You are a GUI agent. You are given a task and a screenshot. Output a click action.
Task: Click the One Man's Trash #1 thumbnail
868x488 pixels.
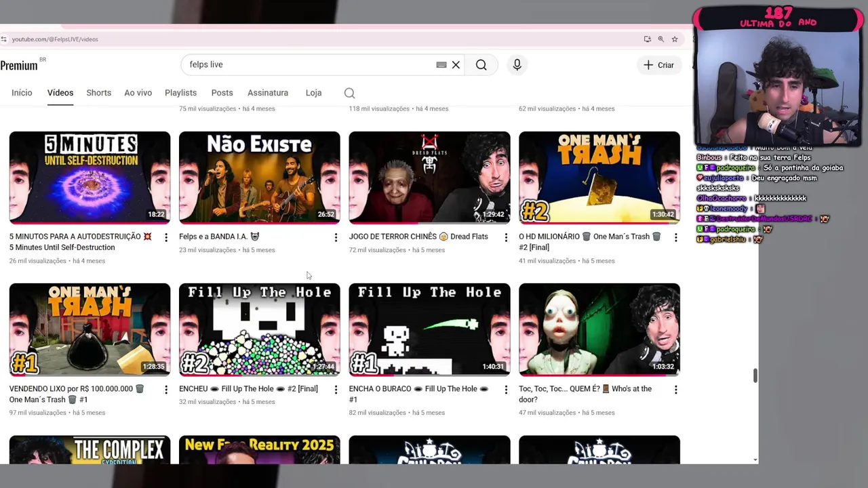point(90,329)
